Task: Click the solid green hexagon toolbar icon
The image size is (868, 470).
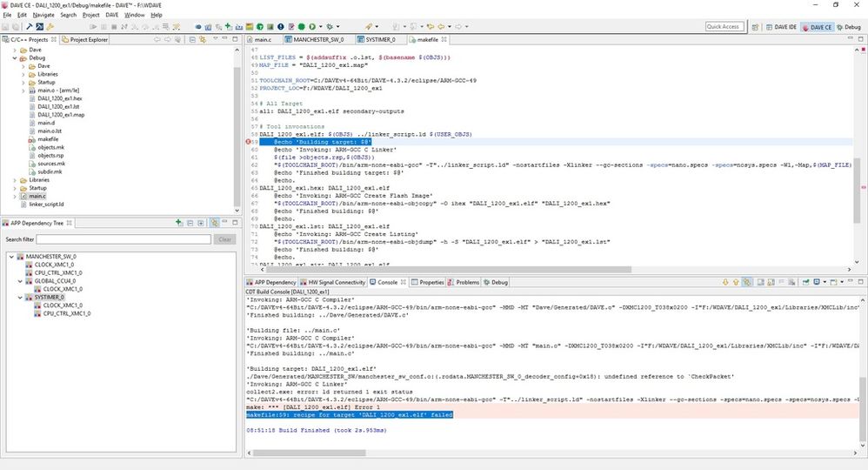Action: click(302, 27)
